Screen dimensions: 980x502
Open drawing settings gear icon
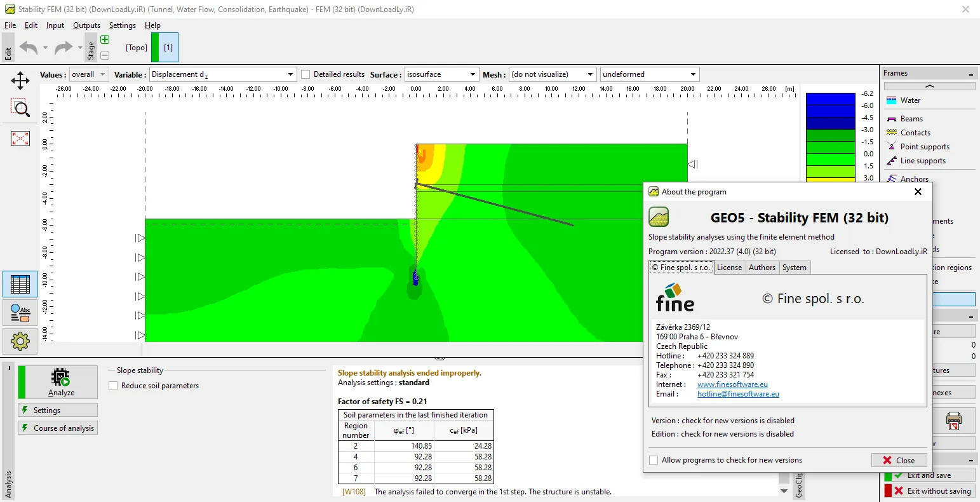pos(20,341)
